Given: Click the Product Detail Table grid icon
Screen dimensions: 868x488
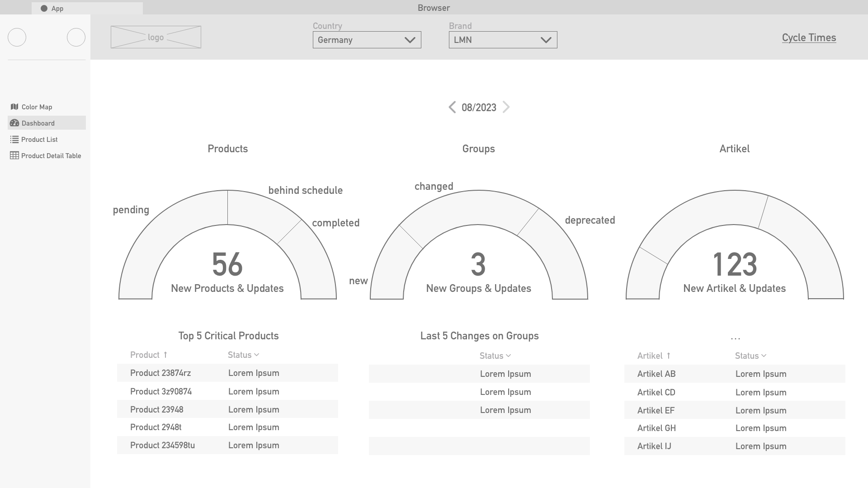Looking at the screenshot, I should tap(14, 155).
